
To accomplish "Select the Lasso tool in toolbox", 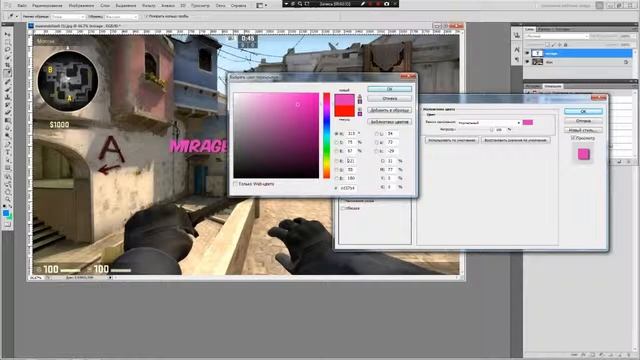I will pos(7,50).
